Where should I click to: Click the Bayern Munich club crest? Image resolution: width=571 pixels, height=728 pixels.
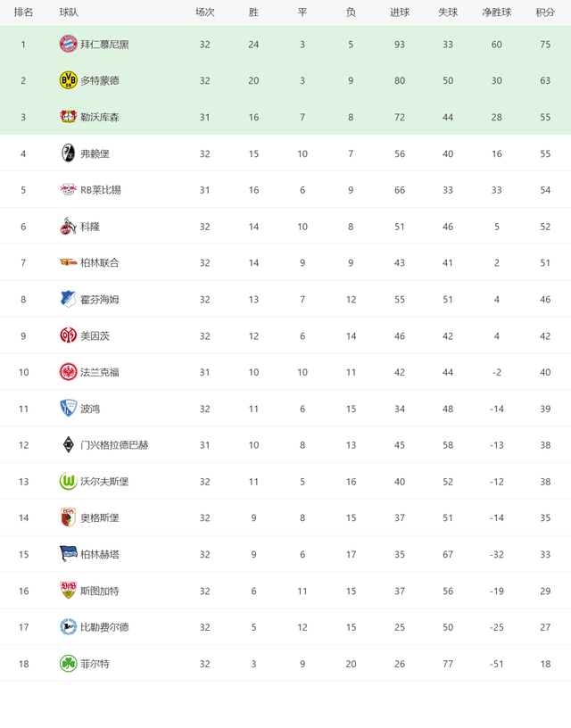[68, 44]
